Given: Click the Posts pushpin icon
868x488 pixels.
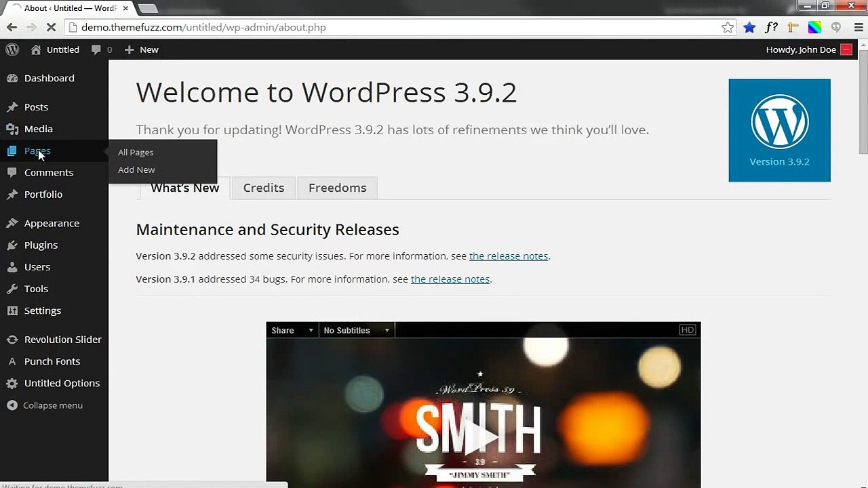Looking at the screenshot, I should tap(12, 107).
